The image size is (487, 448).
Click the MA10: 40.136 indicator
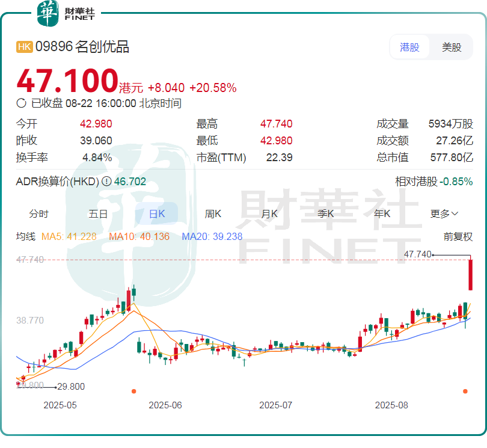139,236
